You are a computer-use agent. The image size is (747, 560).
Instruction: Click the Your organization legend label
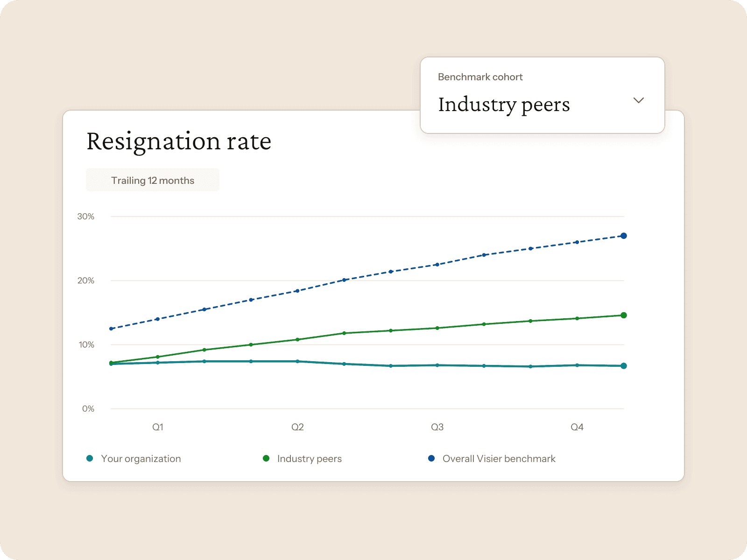(x=141, y=459)
